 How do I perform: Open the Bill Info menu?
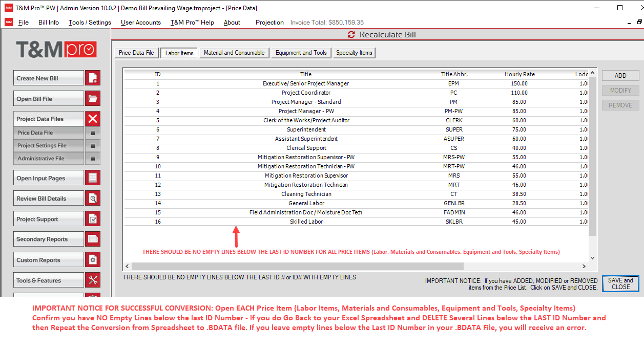(x=49, y=23)
